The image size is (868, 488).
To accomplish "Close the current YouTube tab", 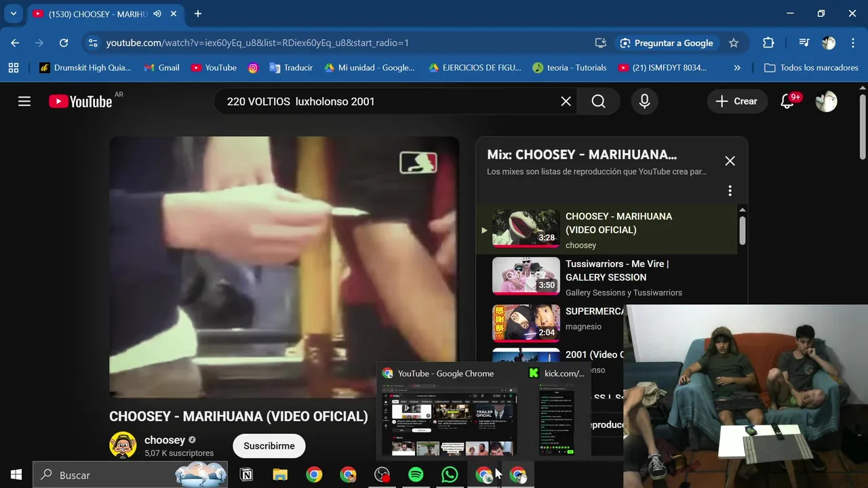I will pyautogui.click(x=174, y=14).
